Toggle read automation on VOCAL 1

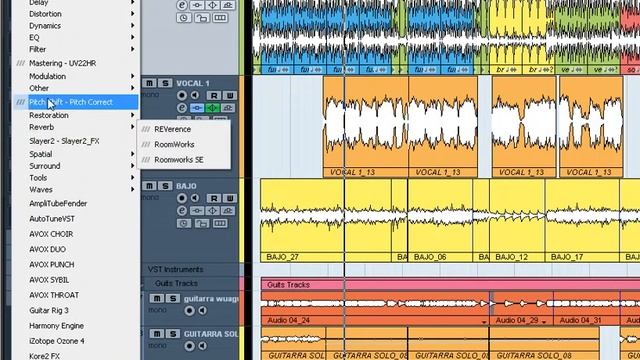click(x=214, y=96)
